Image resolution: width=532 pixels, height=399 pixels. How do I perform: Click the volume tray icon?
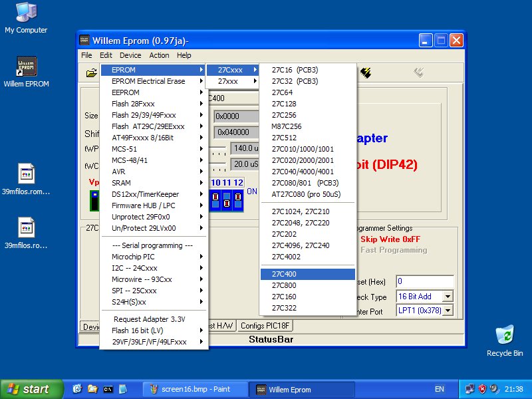pos(494,389)
